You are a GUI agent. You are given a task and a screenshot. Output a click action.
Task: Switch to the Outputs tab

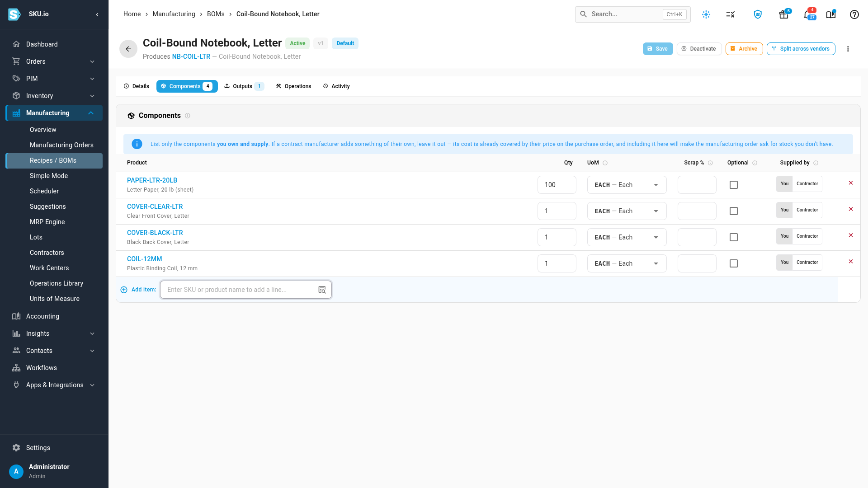point(244,86)
